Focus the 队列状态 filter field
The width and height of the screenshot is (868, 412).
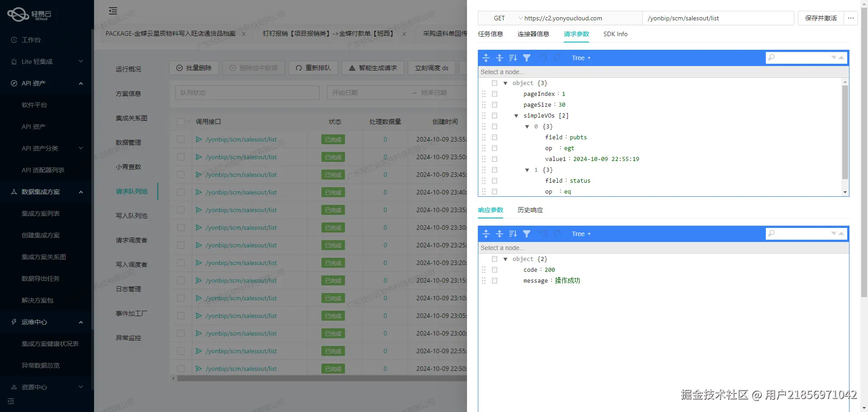click(x=247, y=93)
